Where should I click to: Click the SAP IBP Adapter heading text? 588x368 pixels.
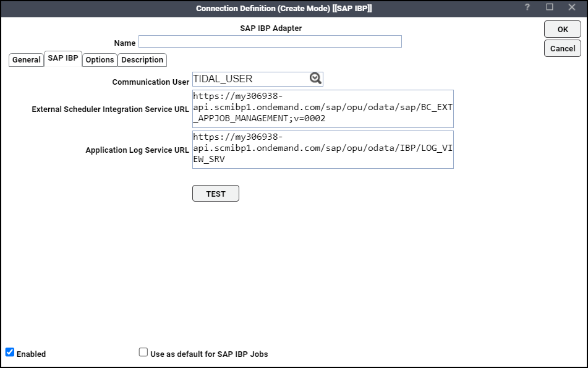271,28
